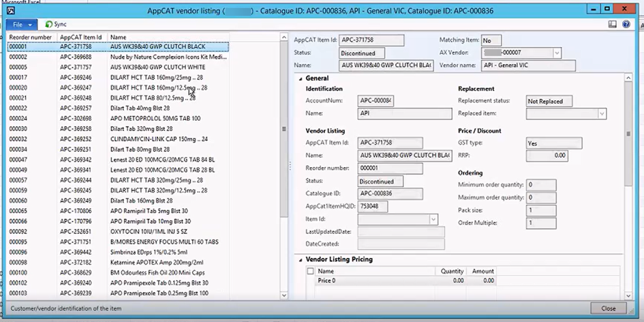Image resolution: width=644 pixels, height=322 pixels.
Task: Click the Name field under Identification
Action: click(405, 113)
